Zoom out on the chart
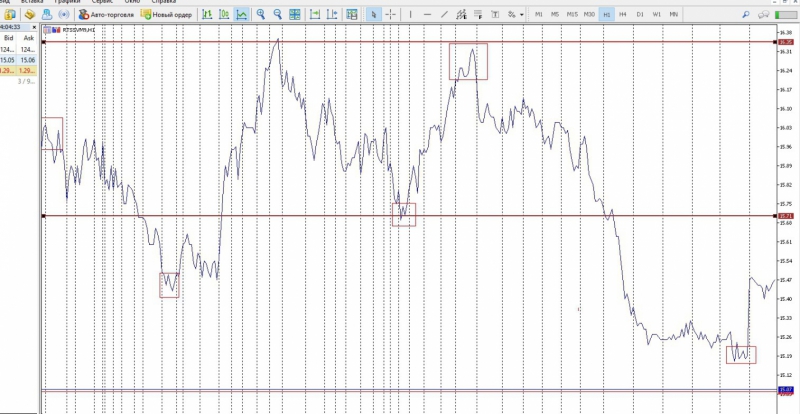 pos(278,14)
